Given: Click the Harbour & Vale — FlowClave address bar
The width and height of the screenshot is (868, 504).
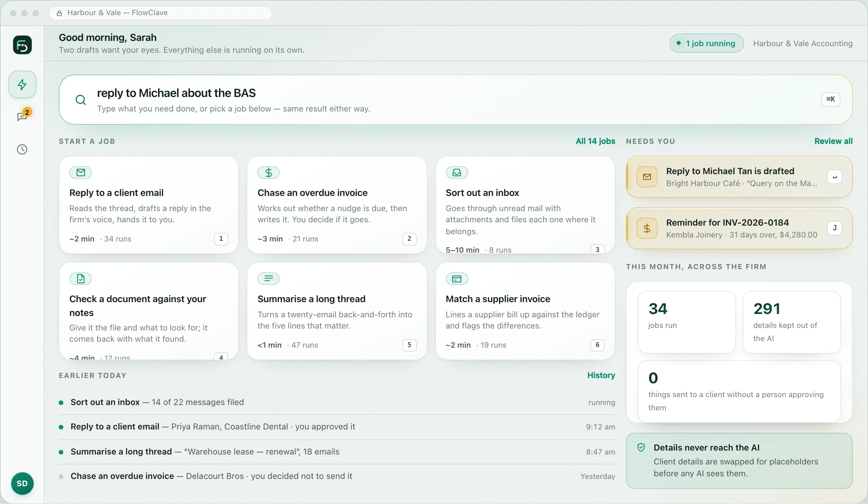Looking at the screenshot, I should [160, 13].
